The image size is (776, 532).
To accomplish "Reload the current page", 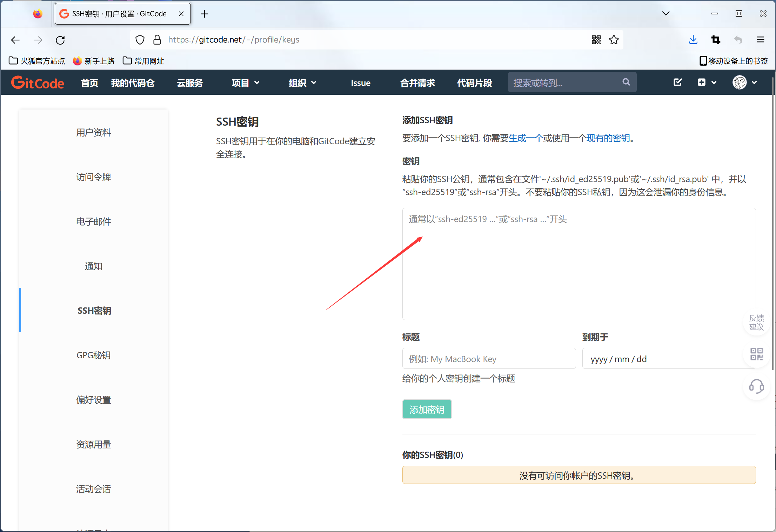I will (60, 40).
